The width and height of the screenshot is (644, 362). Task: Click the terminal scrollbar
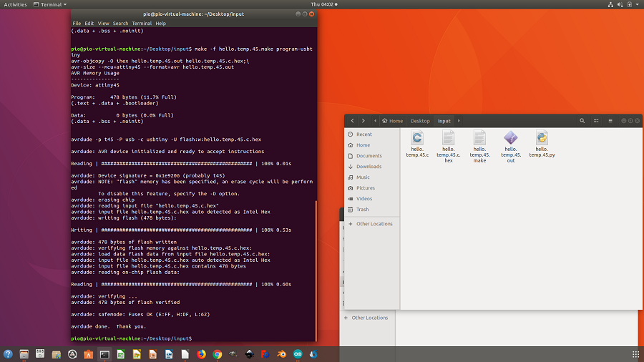click(x=316, y=271)
